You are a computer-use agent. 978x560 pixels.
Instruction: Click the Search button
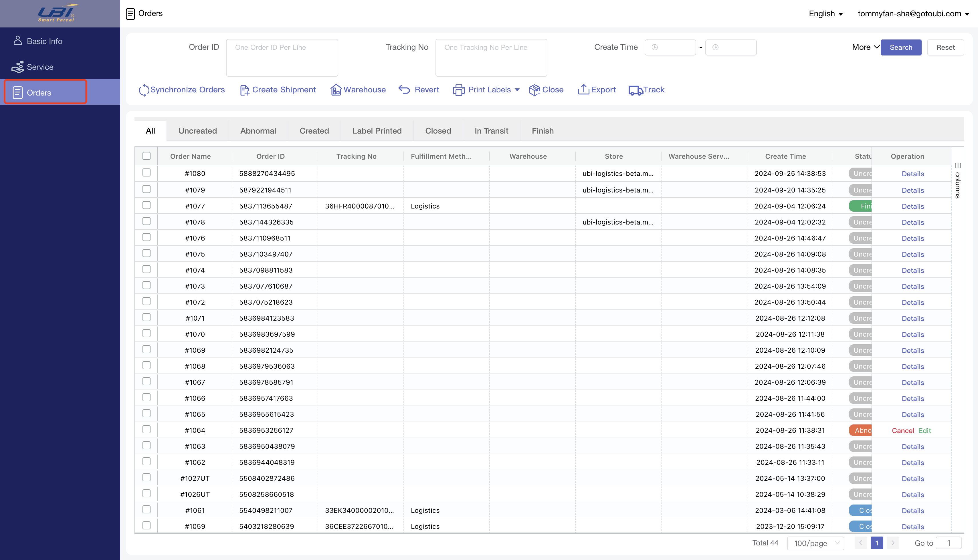[x=901, y=47]
